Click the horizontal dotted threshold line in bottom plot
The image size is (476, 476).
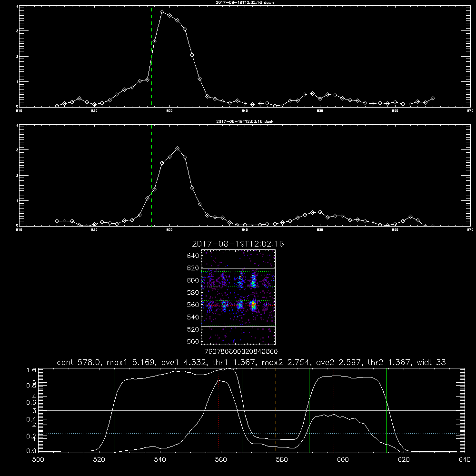pos(251,434)
